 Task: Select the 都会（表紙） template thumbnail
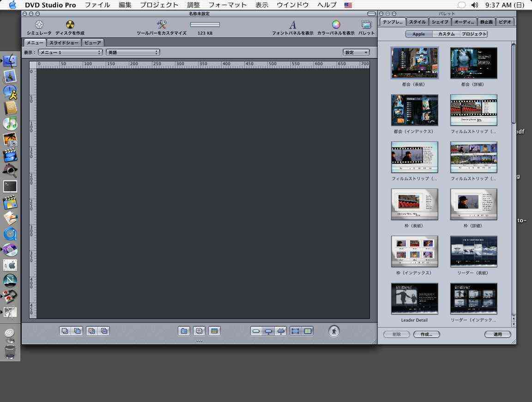pyautogui.click(x=415, y=63)
